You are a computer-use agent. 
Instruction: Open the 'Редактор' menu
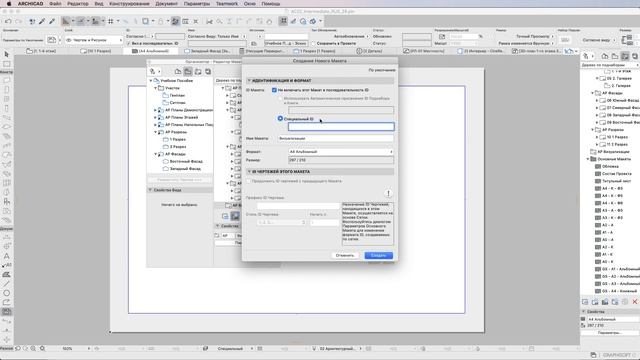tap(78, 4)
